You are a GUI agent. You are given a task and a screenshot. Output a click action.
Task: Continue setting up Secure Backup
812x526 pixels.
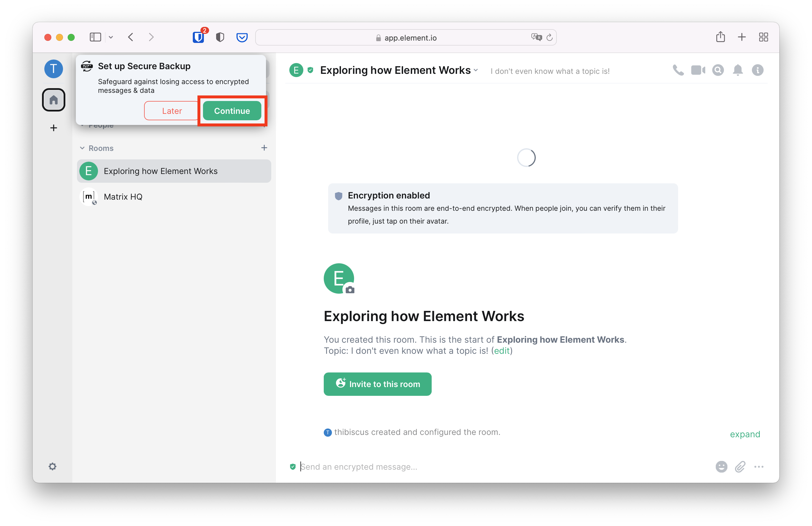(x=231, y=111)
